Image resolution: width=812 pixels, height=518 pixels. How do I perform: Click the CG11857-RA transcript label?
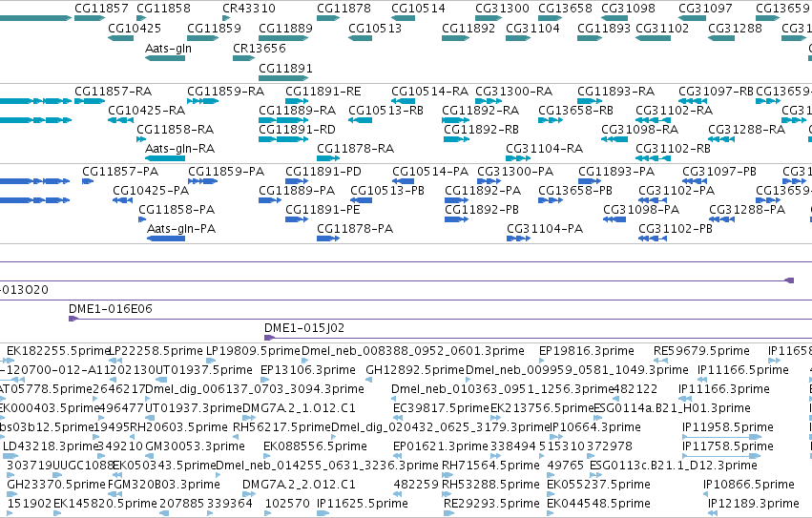tap(114, 92)
